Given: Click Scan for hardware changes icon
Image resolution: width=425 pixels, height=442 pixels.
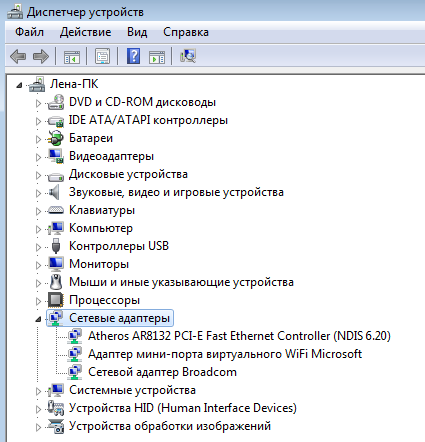Looking at the screenshot, I should 188,56.
